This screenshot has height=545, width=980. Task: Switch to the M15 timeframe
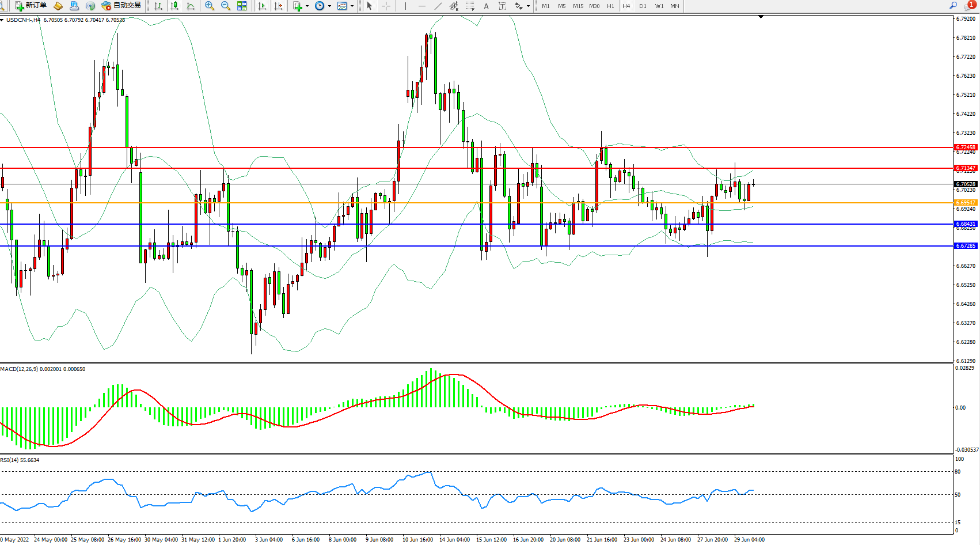click(x=578, y=6)
